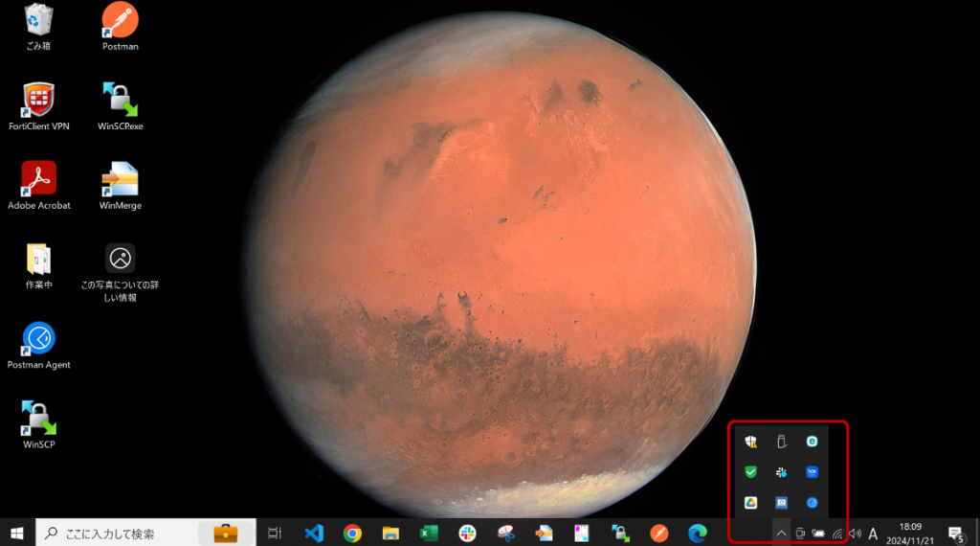980x546 pixels.
Task: Open the Postman Agent tray icon
Action: (812, 503)
